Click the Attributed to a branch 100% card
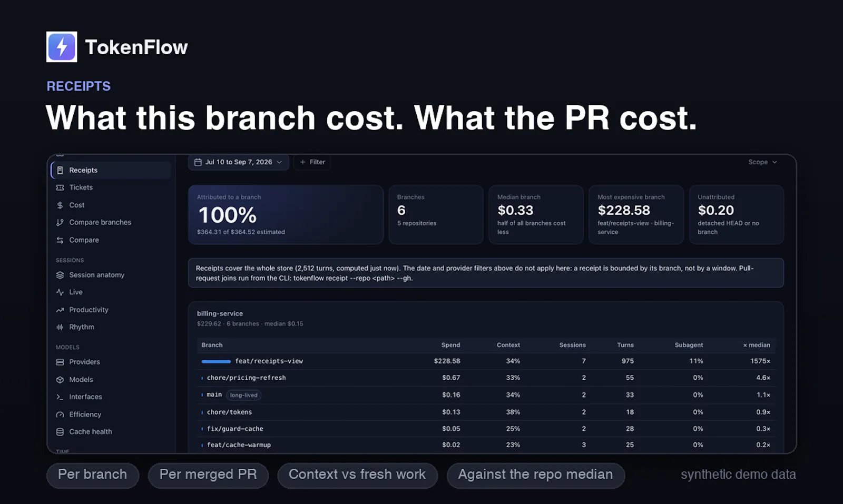 point(286,215)
